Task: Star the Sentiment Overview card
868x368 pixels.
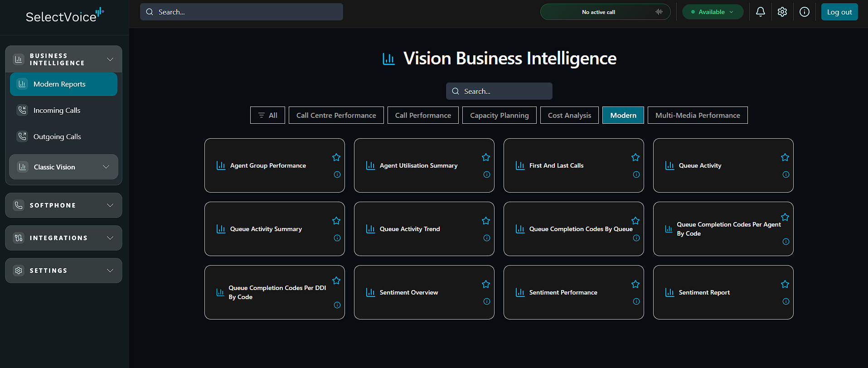Action: tap(486, 284)
